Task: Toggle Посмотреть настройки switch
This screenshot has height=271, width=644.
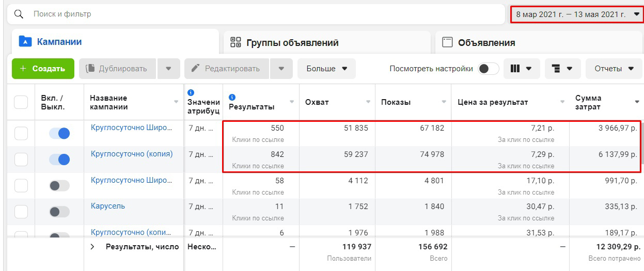Action: 489,69
